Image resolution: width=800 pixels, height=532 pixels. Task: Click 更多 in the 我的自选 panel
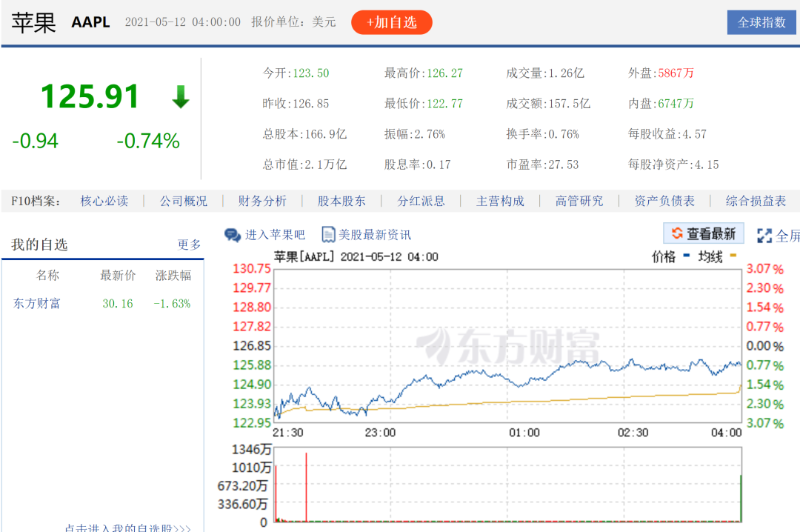[x=189, y=245]
